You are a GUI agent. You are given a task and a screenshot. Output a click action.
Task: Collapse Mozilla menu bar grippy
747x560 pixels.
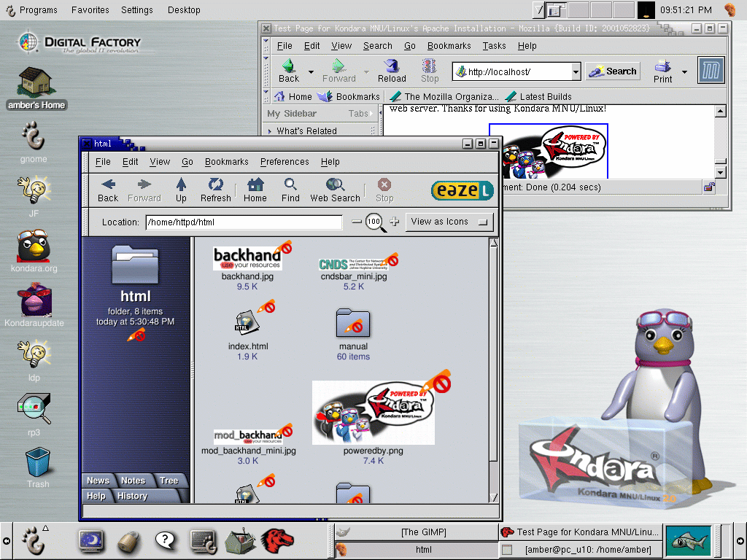(266, 46)
